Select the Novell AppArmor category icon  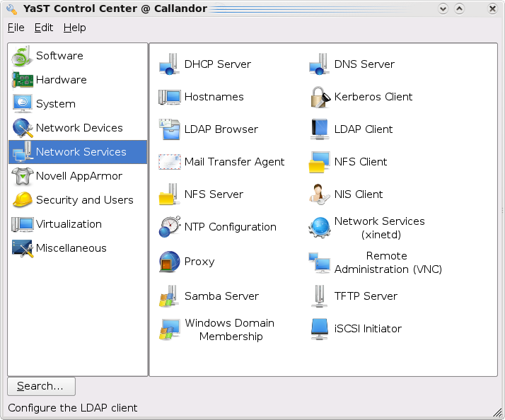point(23,176)
